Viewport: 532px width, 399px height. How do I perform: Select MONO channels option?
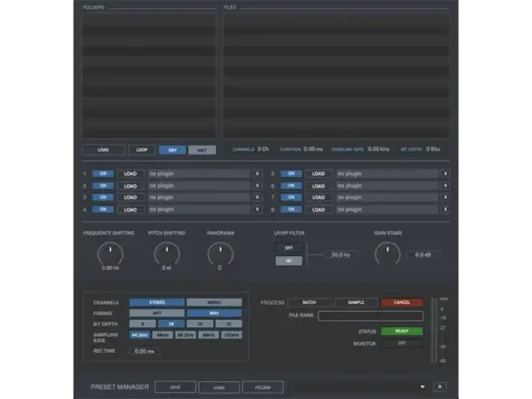point(214,302)
